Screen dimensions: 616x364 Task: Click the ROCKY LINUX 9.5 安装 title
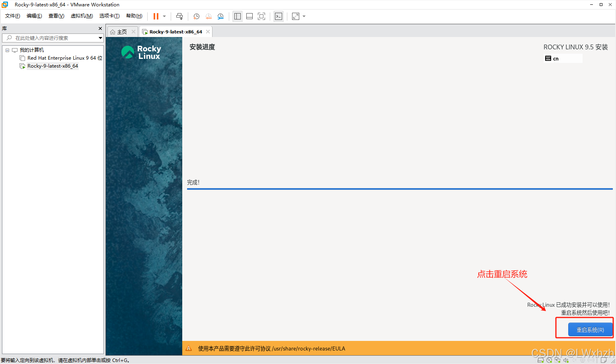click(576, 47)
